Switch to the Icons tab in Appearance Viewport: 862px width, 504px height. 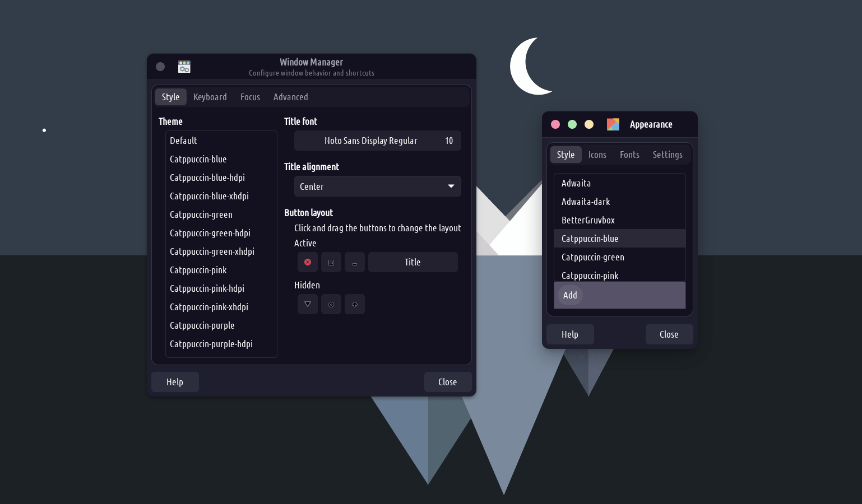[x=597, y=155]
